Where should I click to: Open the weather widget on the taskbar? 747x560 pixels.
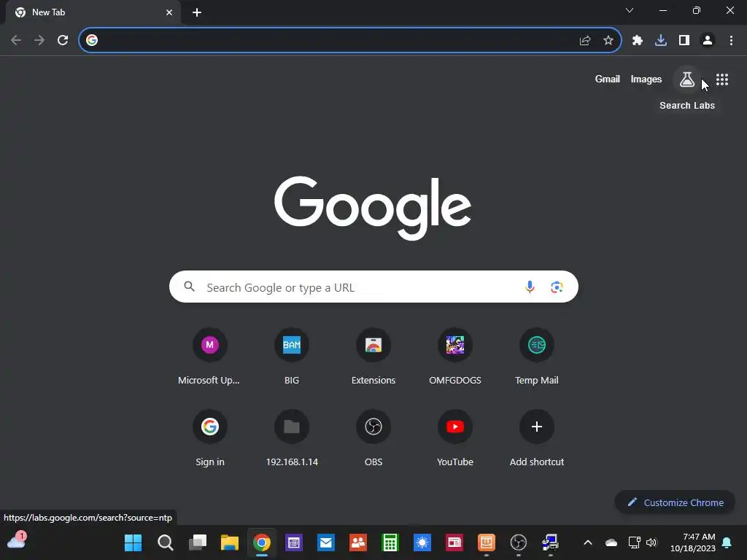tap(16, 541)
